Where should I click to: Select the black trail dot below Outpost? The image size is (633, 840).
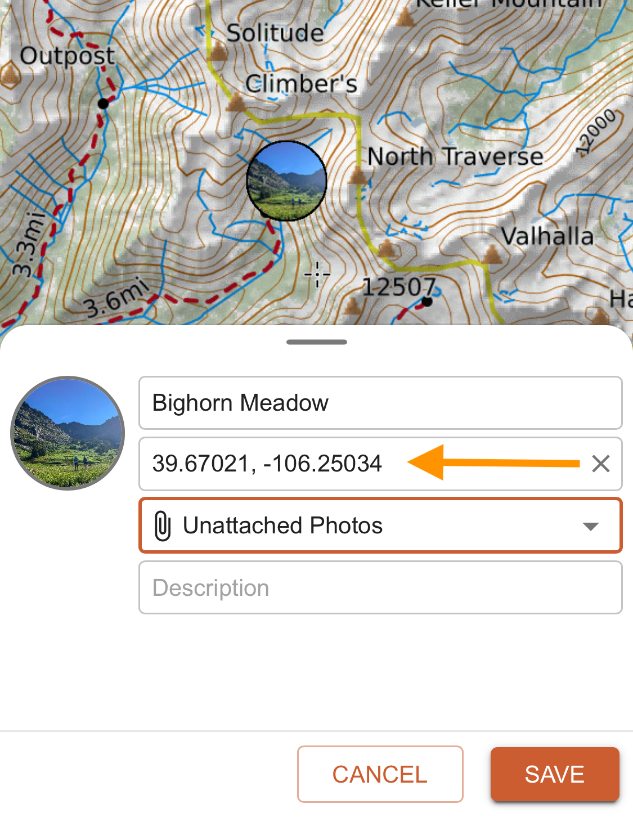(x=103, y=104)
